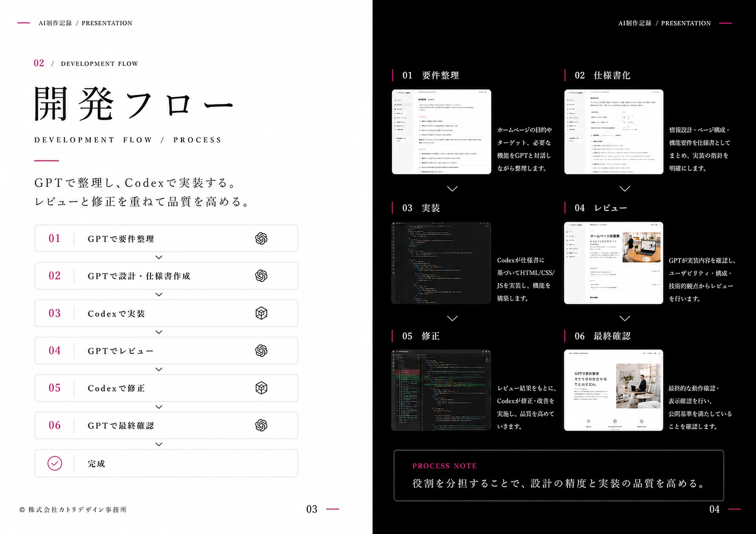This screenshot has height=534, width=756.
Task: Click the chevron below the GPTでレビュー row
Action: click(x=159, y=369)
